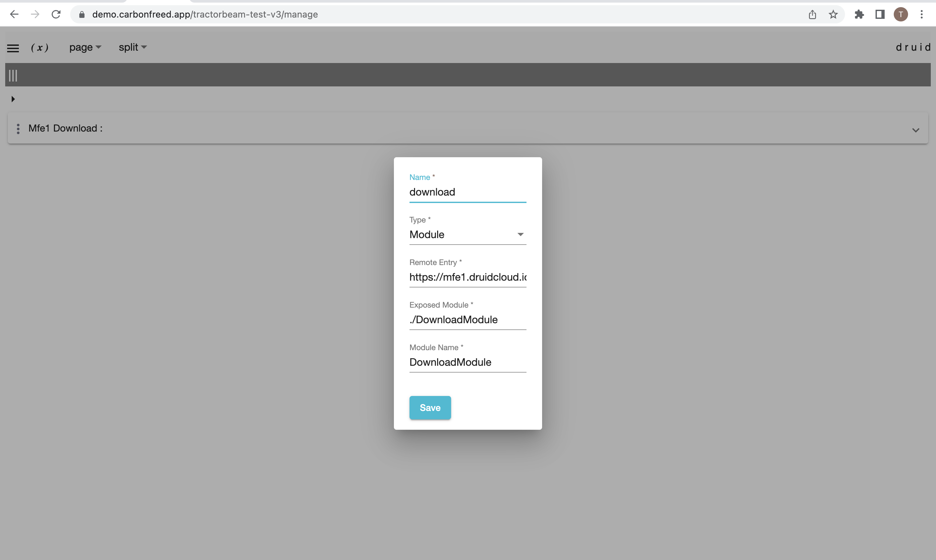The width and height of the screenshot is (936, 560).
Task: Edit the Name field containing download
Action: tap(468, 192)
